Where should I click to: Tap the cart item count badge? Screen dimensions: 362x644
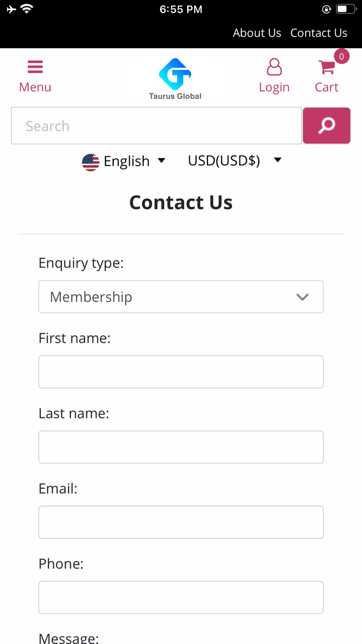(341, 57)
